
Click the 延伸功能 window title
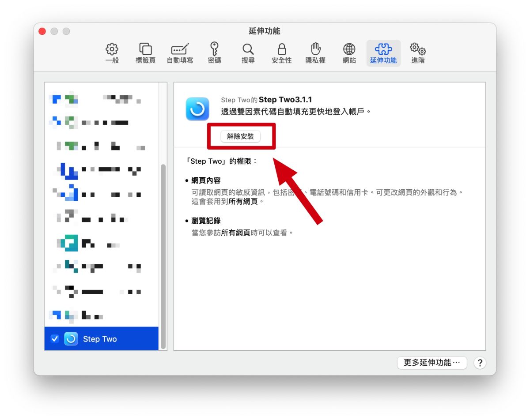(x=265, y=31)
